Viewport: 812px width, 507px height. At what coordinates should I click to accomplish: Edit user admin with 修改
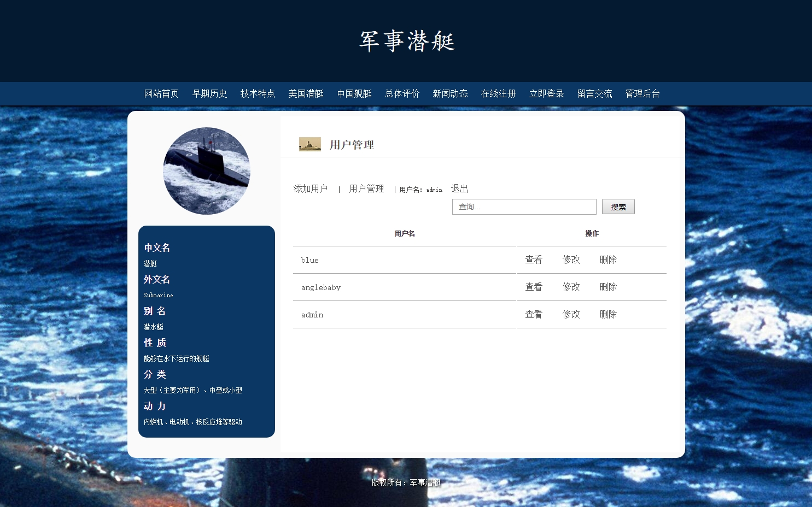(571, 314)
